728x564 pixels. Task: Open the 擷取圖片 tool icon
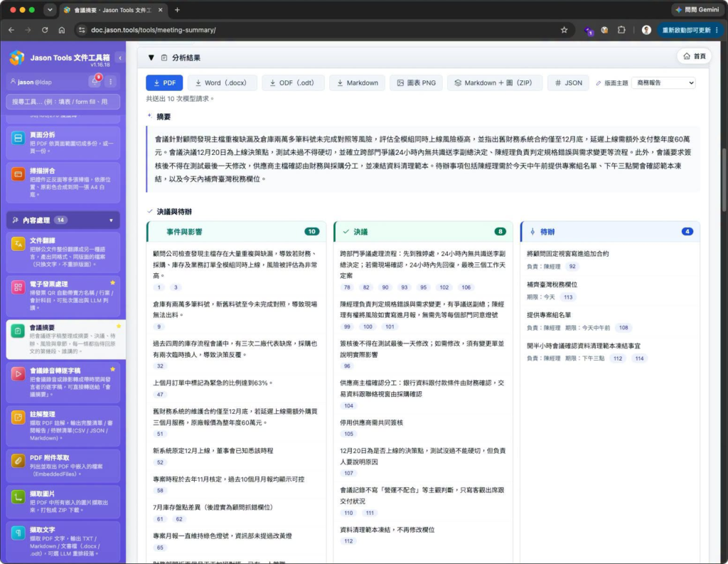pos(18,497)
